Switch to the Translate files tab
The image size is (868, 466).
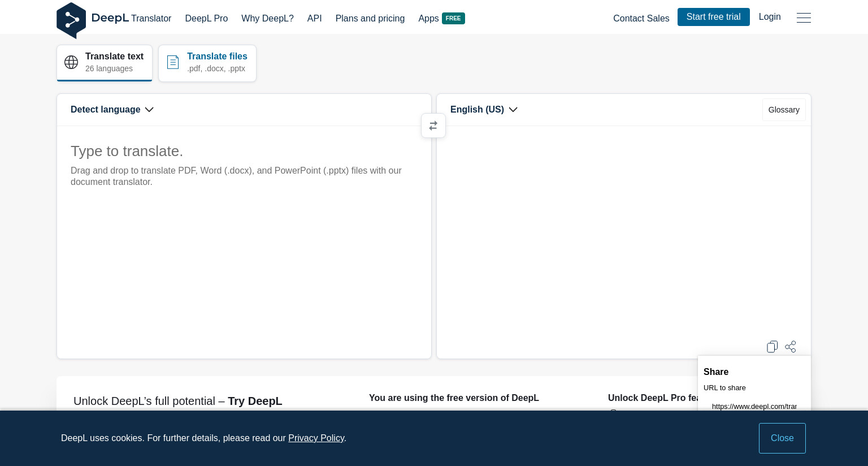207,63
